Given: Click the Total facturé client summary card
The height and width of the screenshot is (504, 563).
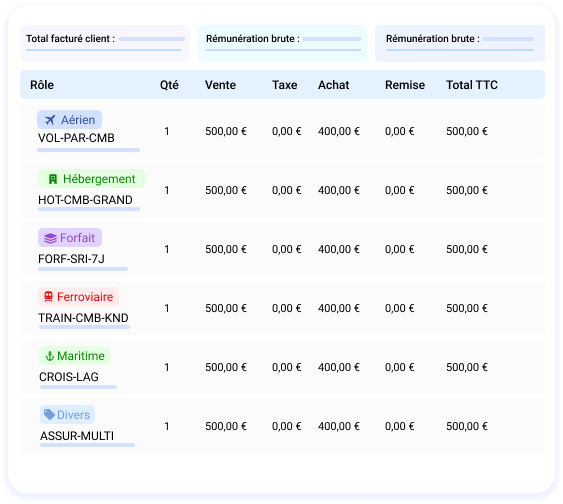Looking at the screenshot, I should pos(105,43).
